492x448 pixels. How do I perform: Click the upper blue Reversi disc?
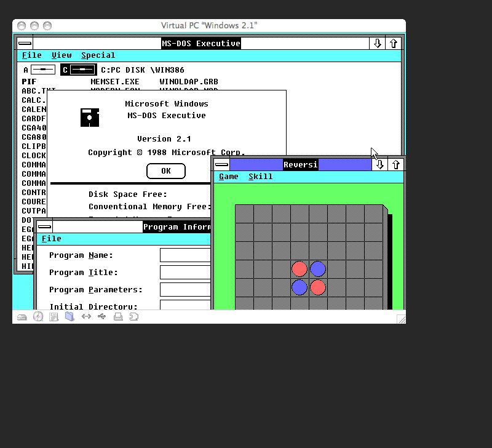pyautogui.click(x=318, y=269)
